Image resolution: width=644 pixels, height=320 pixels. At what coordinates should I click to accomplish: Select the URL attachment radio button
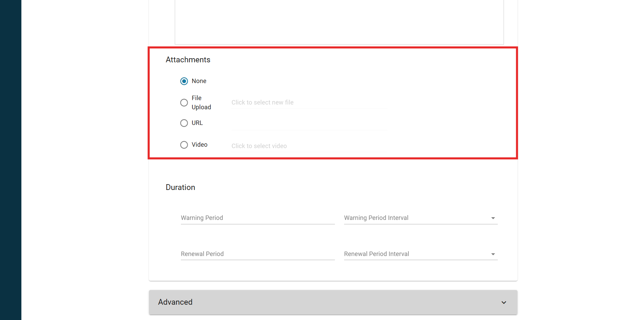pyautogui.click(x=184, y=123)
